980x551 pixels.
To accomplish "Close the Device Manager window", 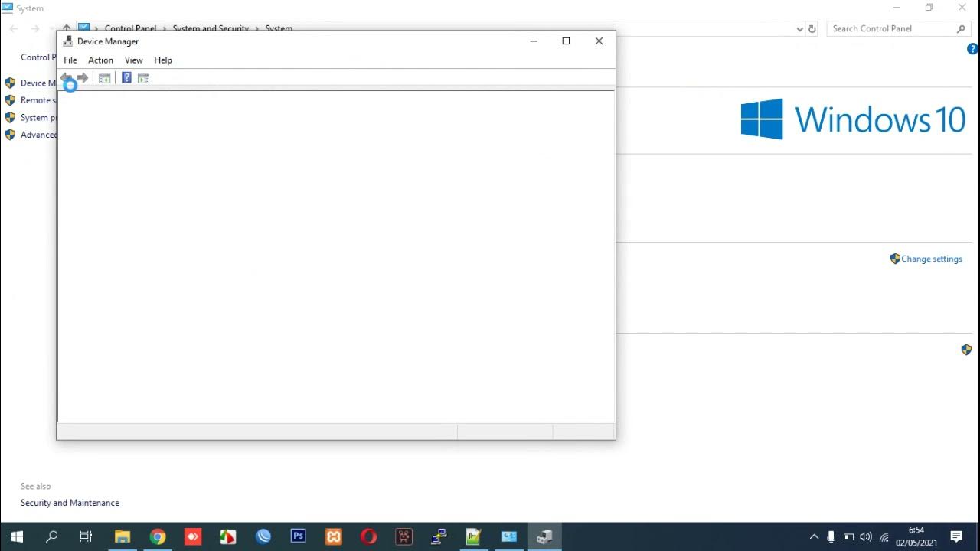I will (599, 41).
